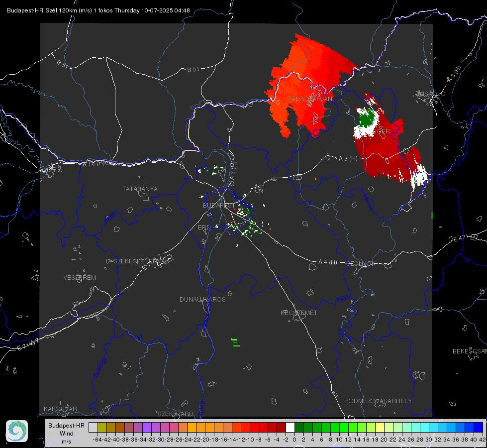The image size is (487, 448).
Task: Pick the yellow swatch between 18 and 20
Action: click(x=380, y=427)
